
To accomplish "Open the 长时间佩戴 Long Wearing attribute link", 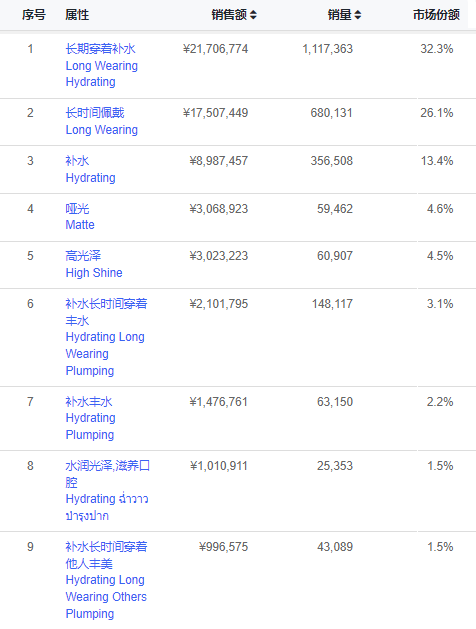I will (101, 121).
